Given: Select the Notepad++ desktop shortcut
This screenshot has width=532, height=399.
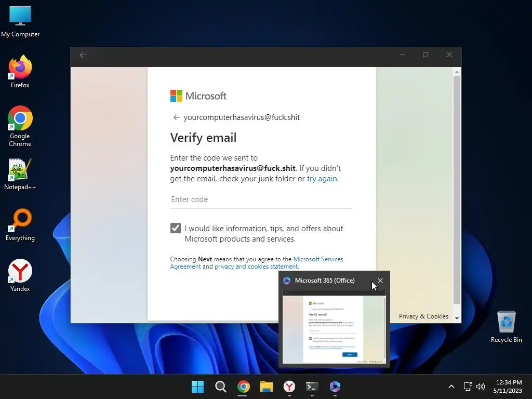Looking at the screenshot, I should pos(20,174).
